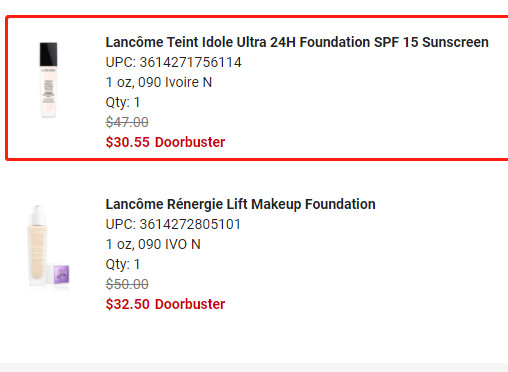Open the Teint Idole foundation product thumbnail

point(48,80)
